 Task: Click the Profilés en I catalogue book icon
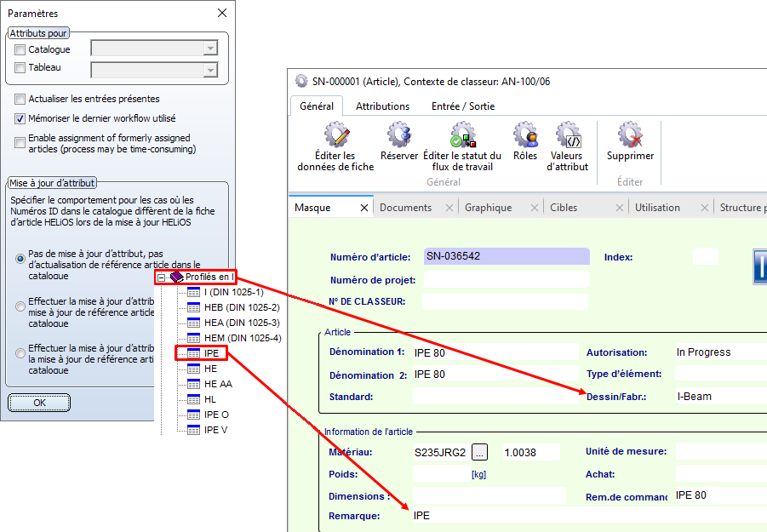pyautogui.click(x=176, y=277)
